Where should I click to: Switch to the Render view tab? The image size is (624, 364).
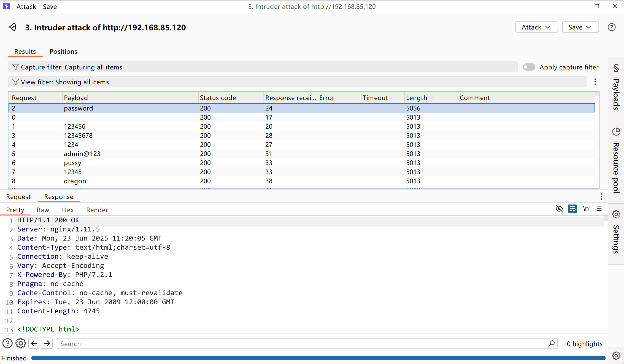click(97, 210)
